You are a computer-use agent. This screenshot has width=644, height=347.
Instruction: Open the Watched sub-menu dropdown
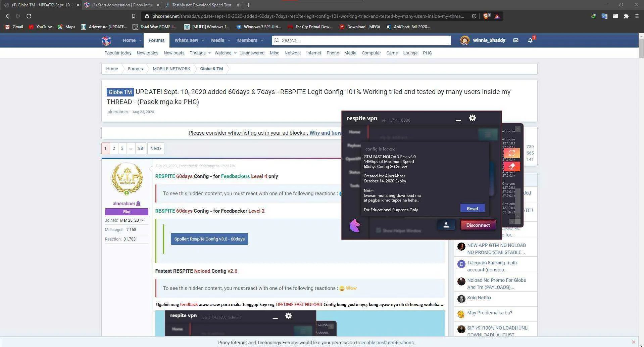click(x=235, y=53)
